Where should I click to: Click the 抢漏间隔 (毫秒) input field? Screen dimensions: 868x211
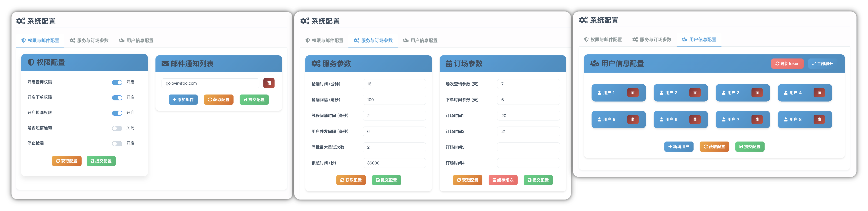tap(394, 100)
